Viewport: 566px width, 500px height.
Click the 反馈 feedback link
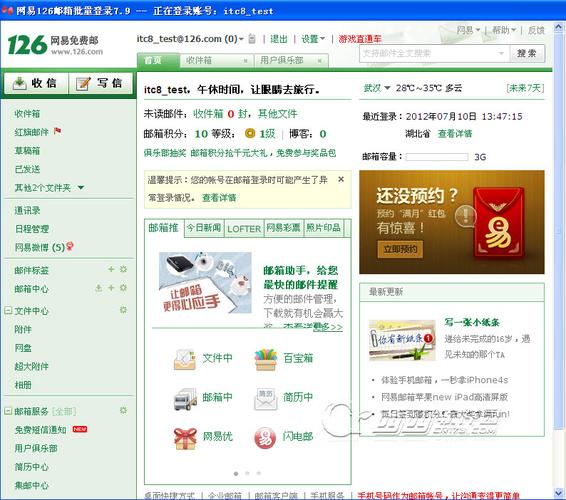[536, 30]
